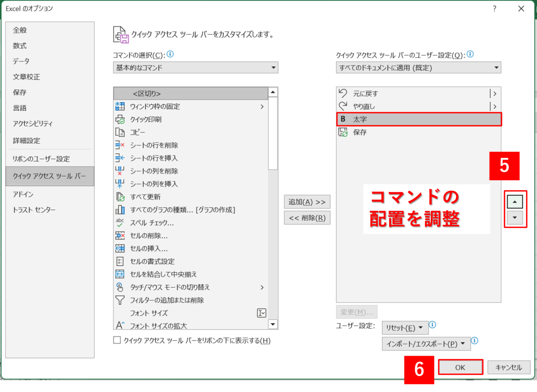
Task: Open the データ options category
Action: (50, 61)
